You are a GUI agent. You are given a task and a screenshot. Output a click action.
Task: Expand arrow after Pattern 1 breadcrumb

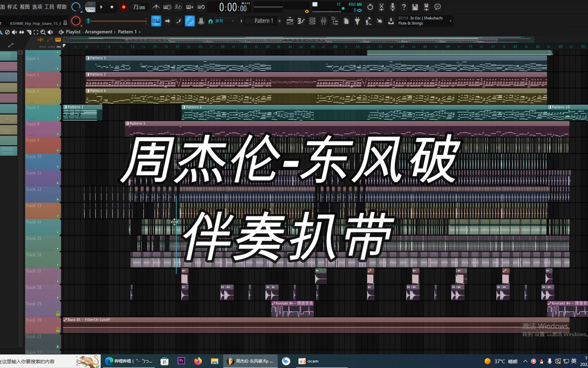tap(140, 32)
